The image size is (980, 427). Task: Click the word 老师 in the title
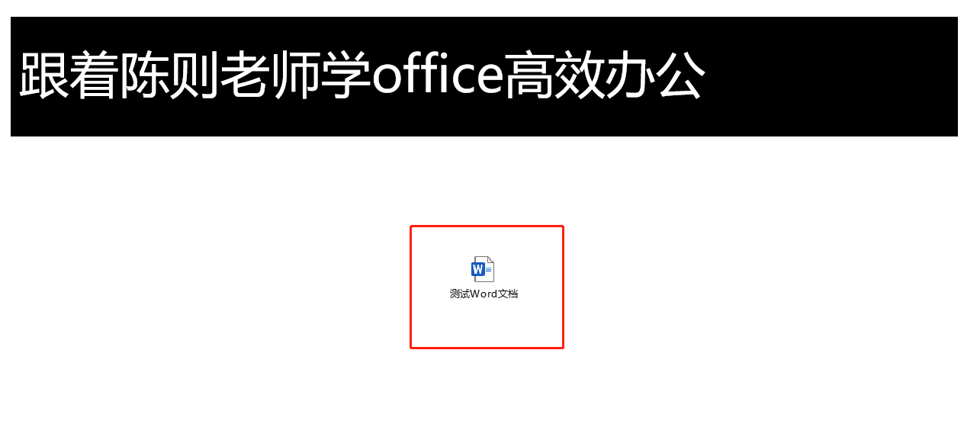[270, 75]
